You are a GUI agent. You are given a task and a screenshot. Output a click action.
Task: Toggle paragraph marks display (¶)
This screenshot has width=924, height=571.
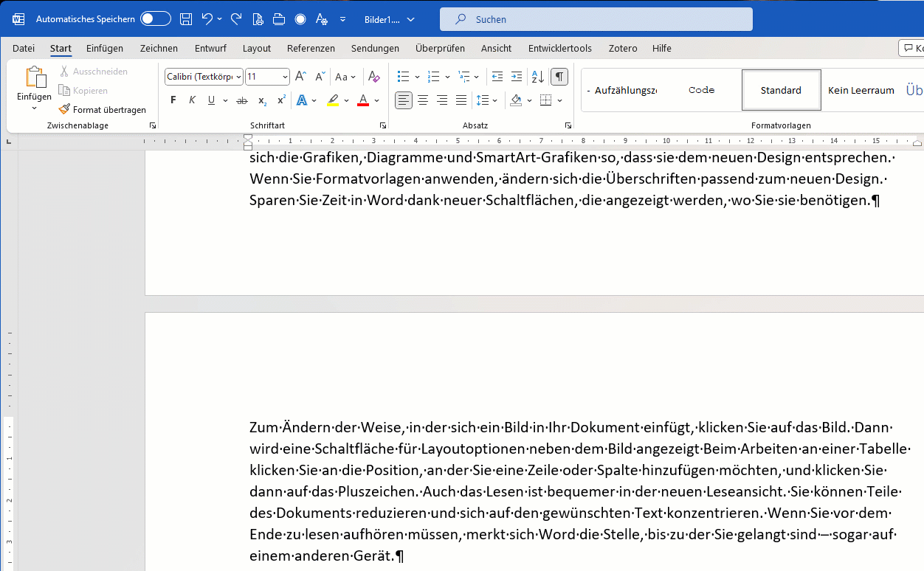(x=559, y=77)
